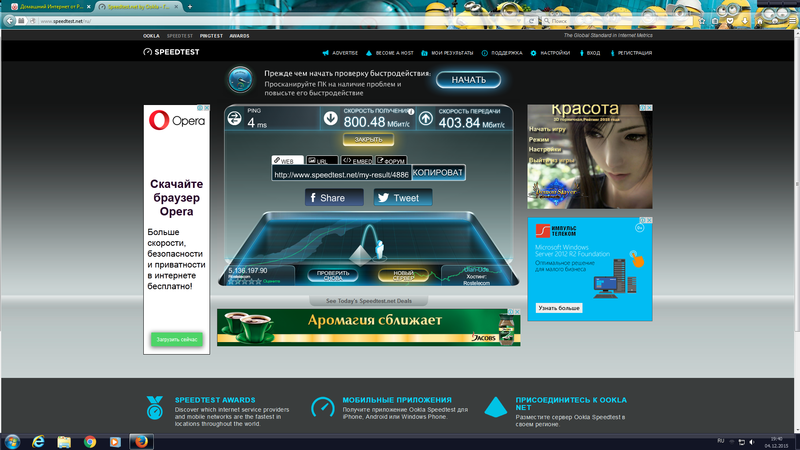Switch to the EMBED share tab
Screen dimensions: 800x450
[357, 160]
